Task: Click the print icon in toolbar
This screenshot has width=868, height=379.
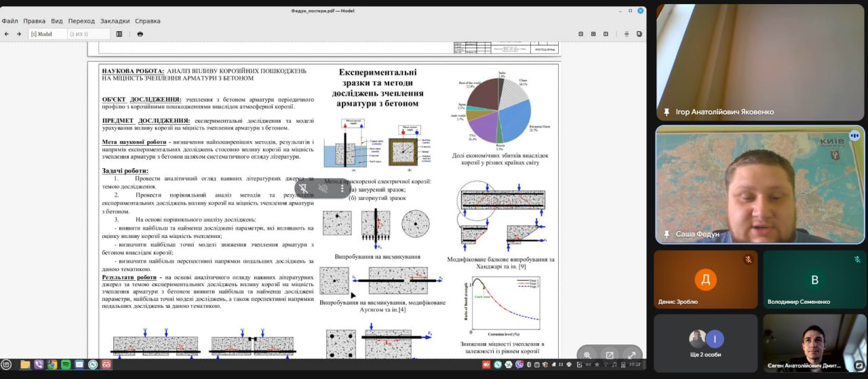Action: click(x=140, y=34)
